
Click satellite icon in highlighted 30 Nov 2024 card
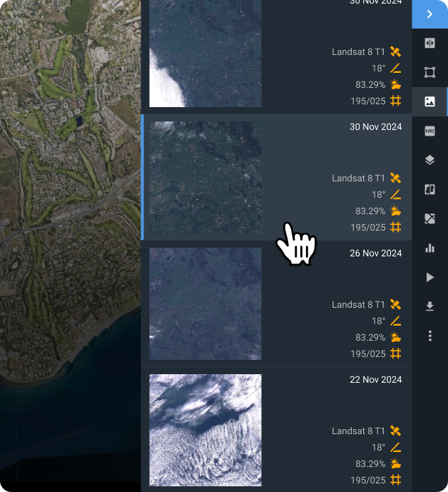click(x=396, y=179)
